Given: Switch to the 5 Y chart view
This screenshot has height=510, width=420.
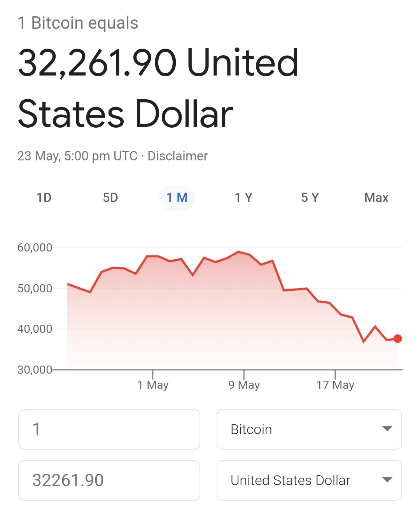Looking at the screenshot, I should 310,198.
